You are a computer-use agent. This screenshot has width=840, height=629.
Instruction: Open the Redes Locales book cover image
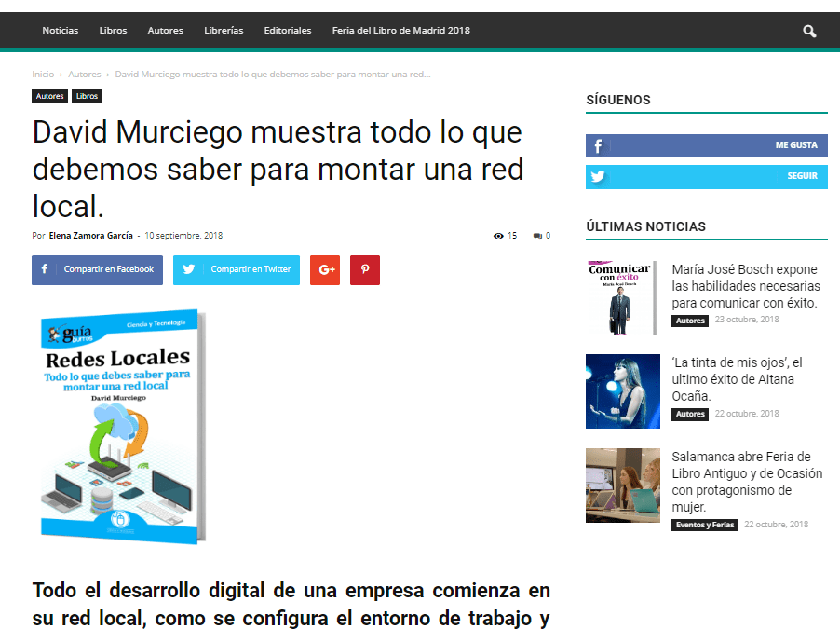(121, 427)
